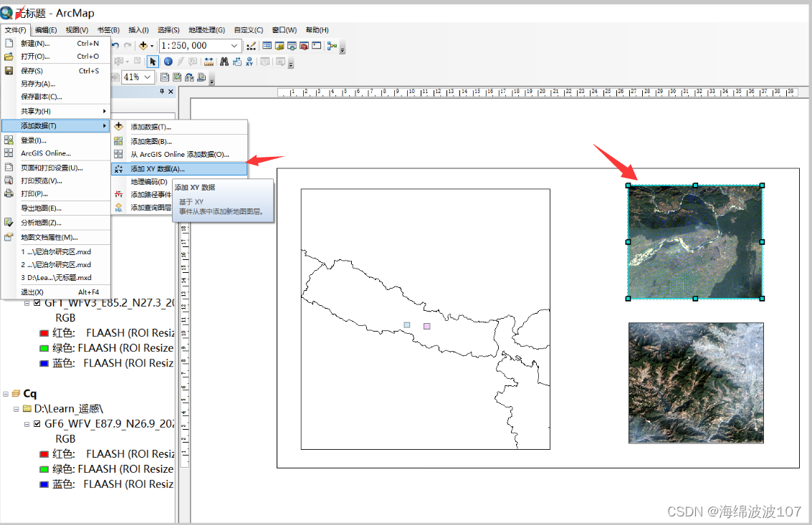This screenshot has height=525, width=812.
Task: Activate the blue Identify tool
Action: [x=168, y=62]
